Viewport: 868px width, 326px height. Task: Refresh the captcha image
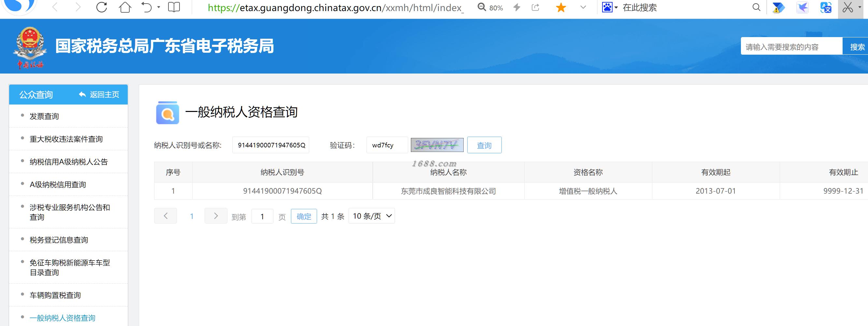pyautogui.click(x=437, y=145)
